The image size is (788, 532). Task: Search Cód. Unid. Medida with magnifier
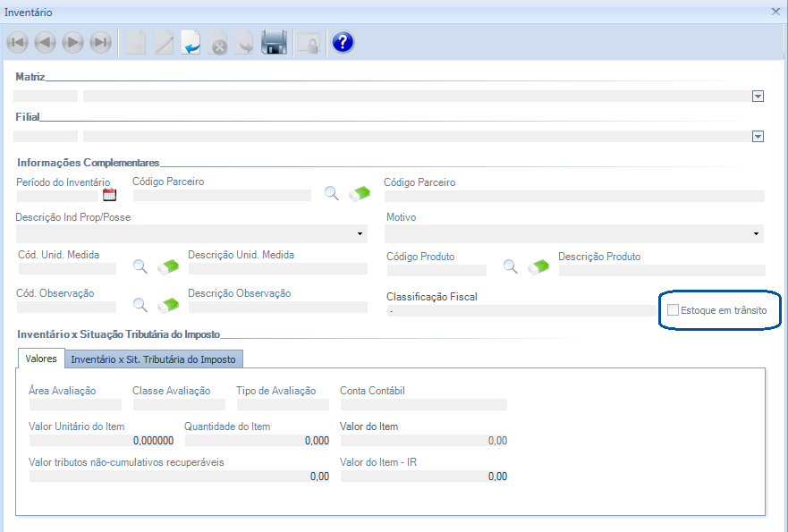pyautogui.click(x=140, y=266)
